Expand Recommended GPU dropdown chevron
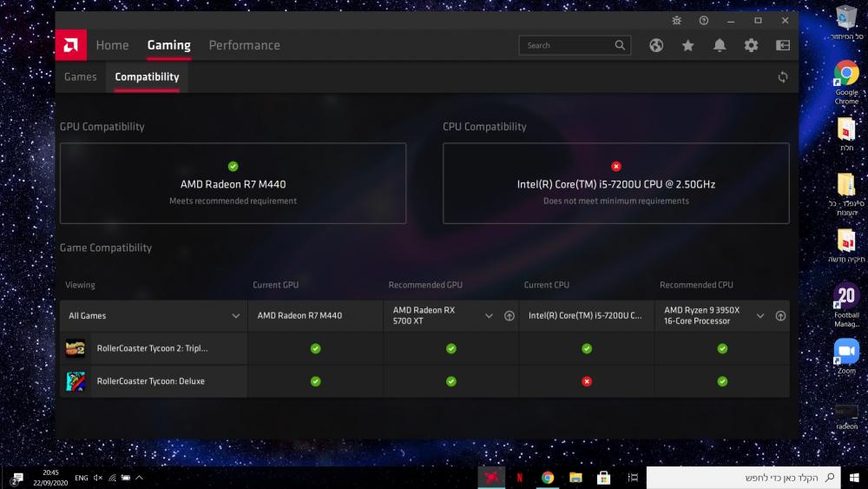The image size is (868, 489). 489,315
